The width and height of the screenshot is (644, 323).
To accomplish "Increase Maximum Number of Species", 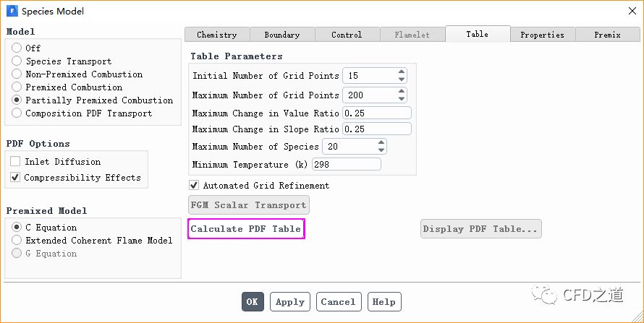I will 381,143.
